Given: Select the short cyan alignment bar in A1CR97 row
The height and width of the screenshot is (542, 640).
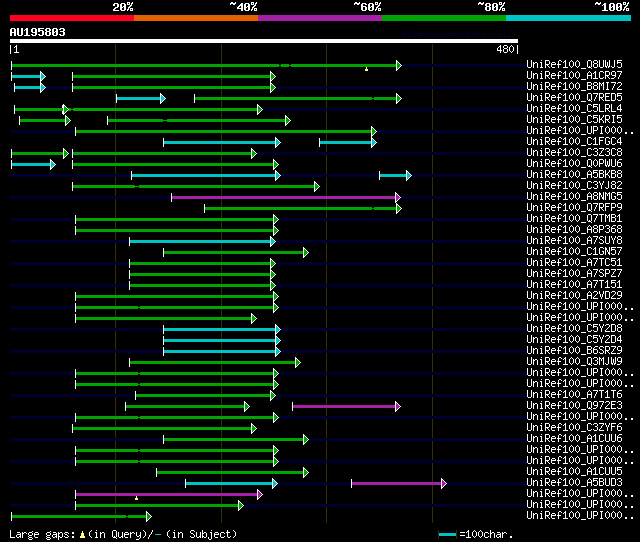Looking at the screenshot, I should tap(29, 76).
